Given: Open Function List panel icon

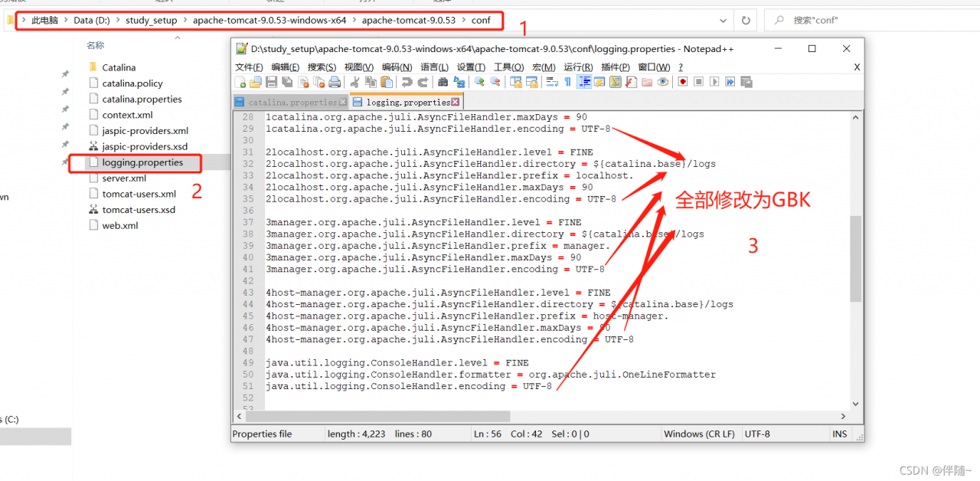Looking at the screenshot, I should (631, 82).
